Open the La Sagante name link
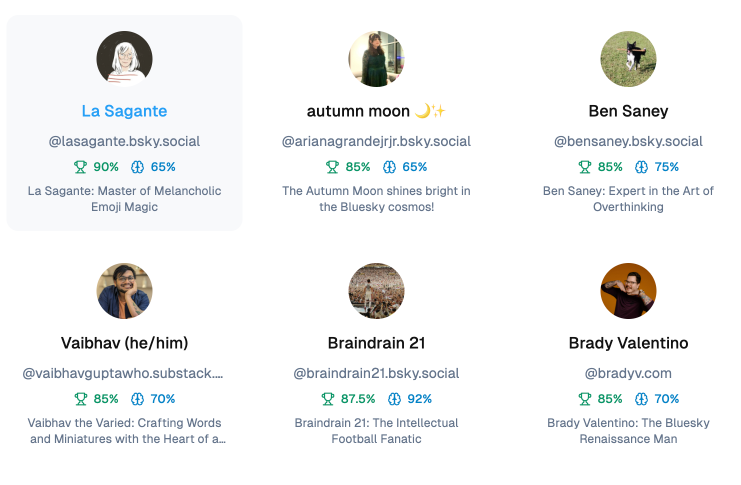741x485 pixels. point(124,111)
